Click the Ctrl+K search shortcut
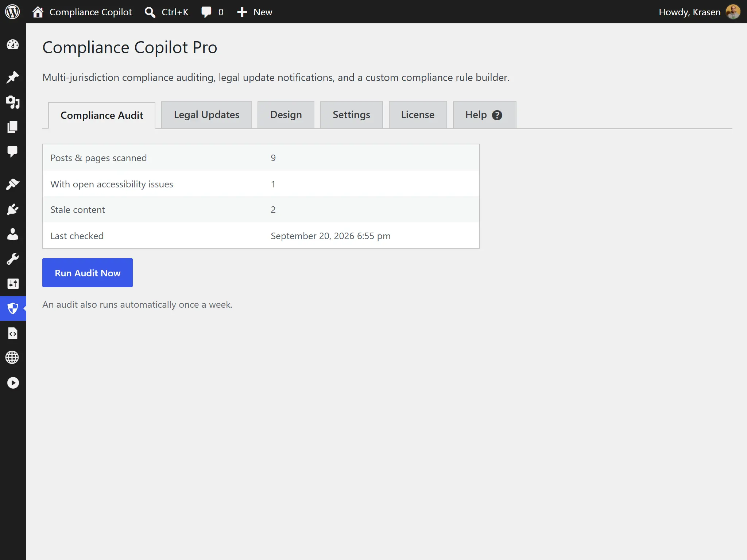The height and width of the screenshot is (560, 747). point(175,12)
